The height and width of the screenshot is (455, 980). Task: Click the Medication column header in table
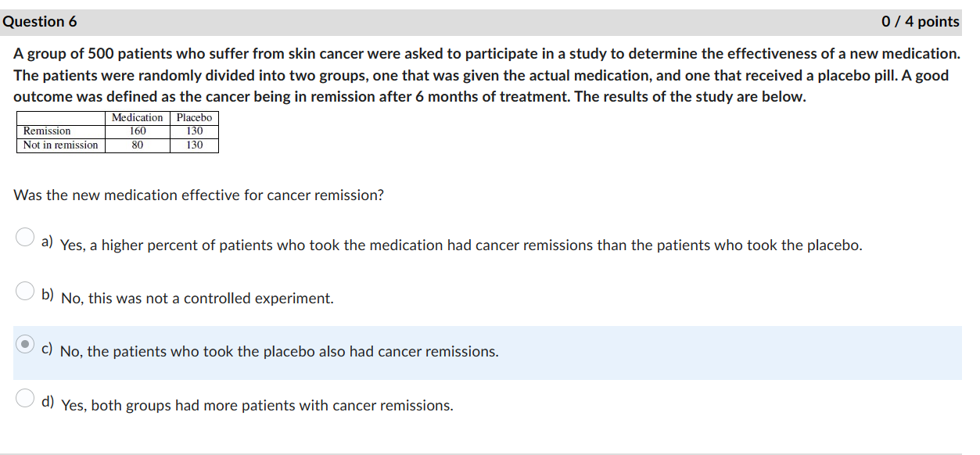[x=137, y=118]
